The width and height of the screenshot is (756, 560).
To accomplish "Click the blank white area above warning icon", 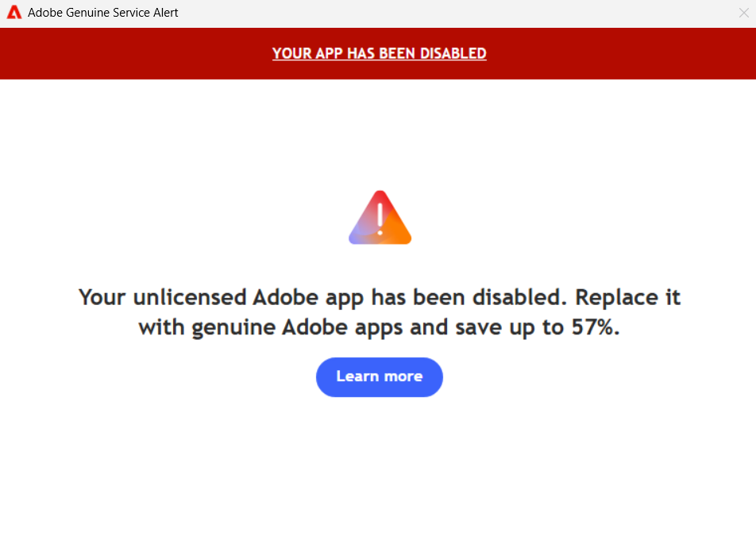I will pyautogui.click(x=380, y=134).
